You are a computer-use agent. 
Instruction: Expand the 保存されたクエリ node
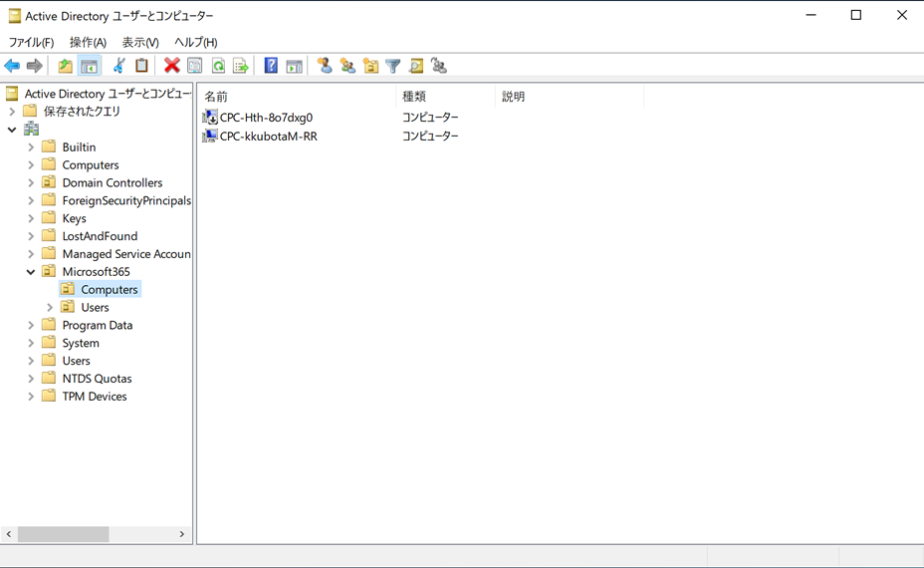click(x=12, y=111)
